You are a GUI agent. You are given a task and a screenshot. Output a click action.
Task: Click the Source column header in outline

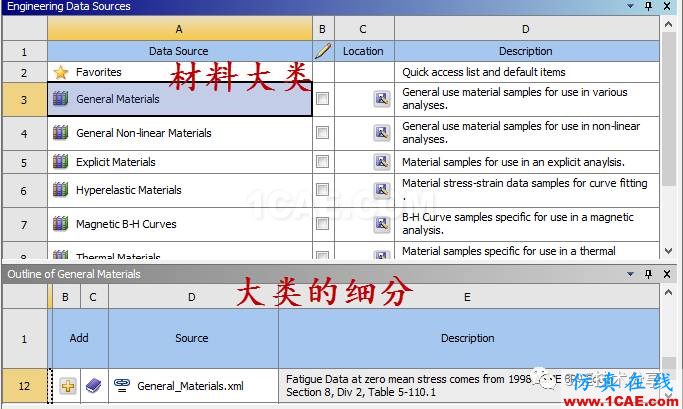pyautogui.click(x=193, y=338)
